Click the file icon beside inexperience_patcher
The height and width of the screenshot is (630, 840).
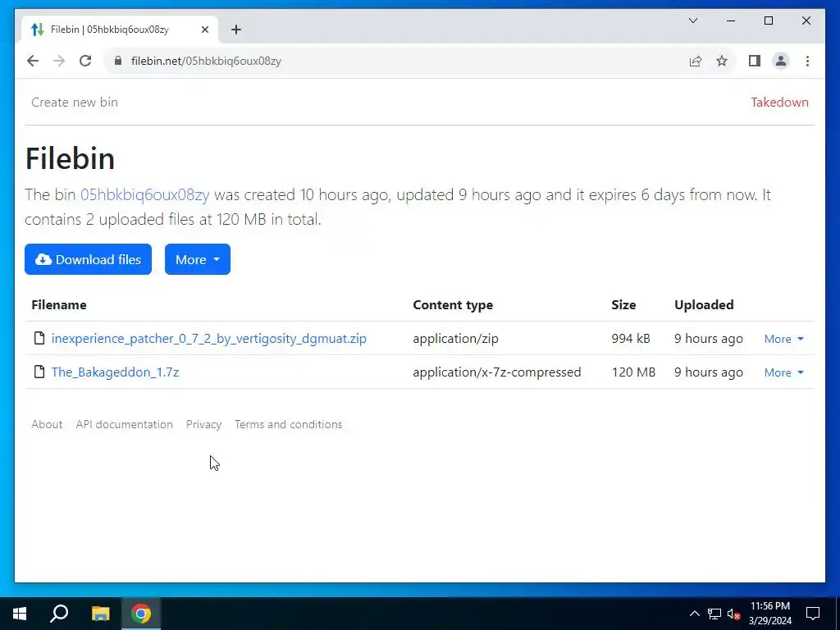pos(39,338)
